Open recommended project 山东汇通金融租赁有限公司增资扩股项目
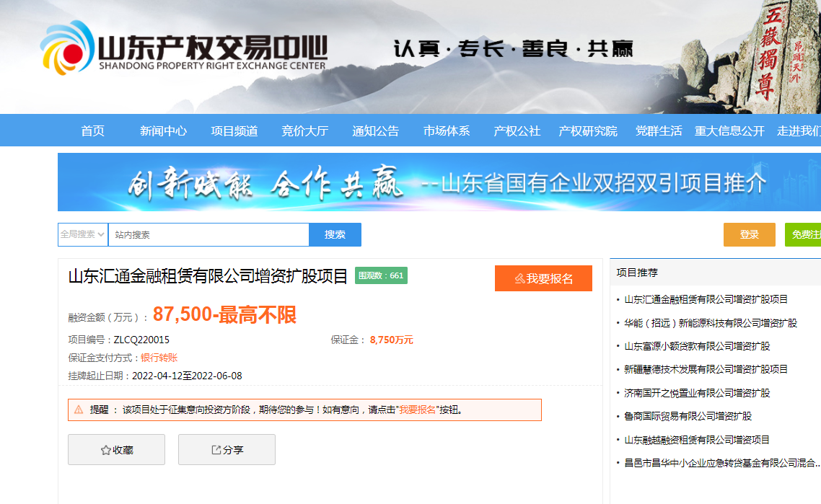 tap(706, 299)
